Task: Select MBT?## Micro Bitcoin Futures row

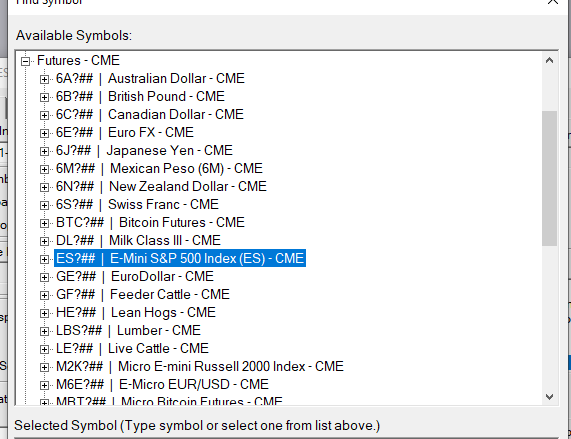Action: point(169,400)
